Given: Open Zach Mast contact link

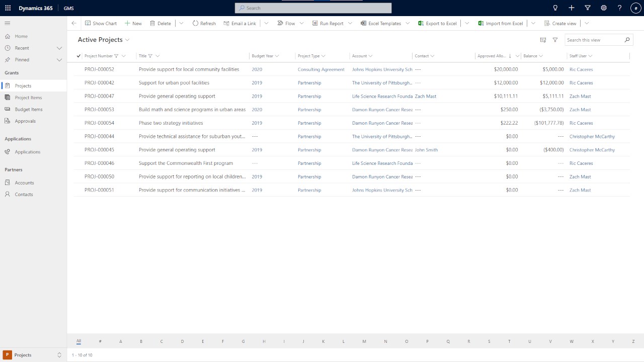Looking at the screenshot, I should [426, 96].
